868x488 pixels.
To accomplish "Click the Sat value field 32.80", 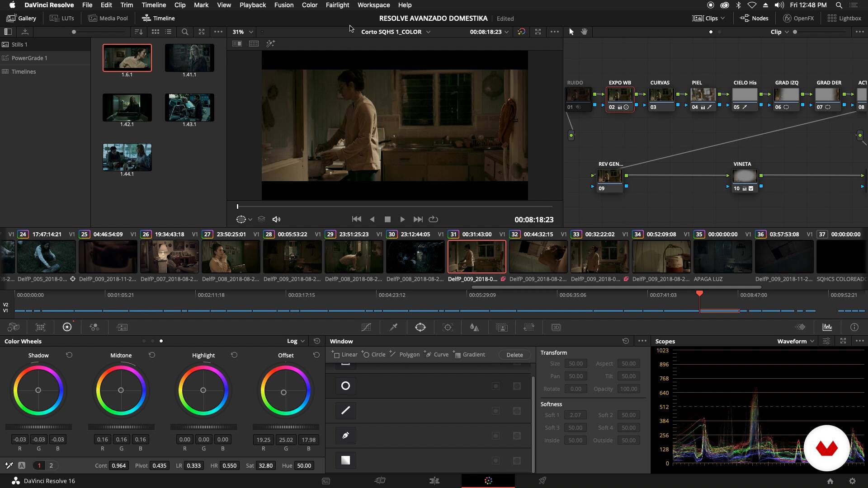I will (266, 466).
